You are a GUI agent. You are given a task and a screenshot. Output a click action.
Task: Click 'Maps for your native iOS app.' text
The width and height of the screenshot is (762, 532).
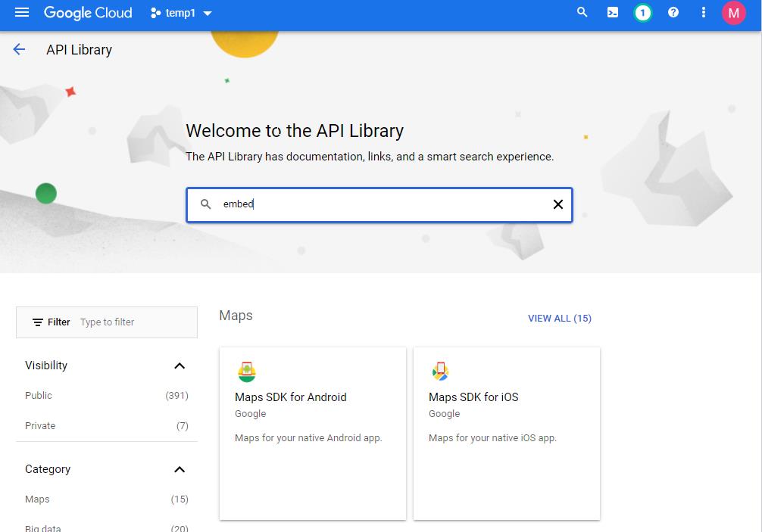(x=493, y=438)
